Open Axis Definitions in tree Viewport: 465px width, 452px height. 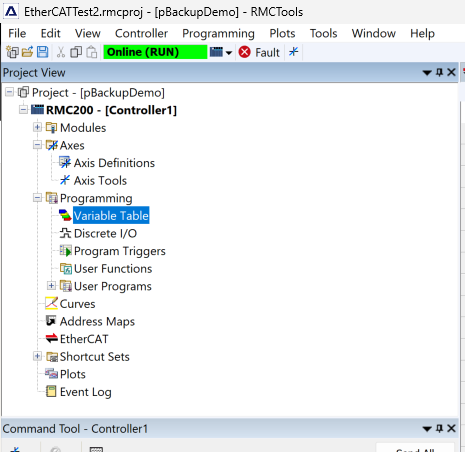(x=114, y=163)
